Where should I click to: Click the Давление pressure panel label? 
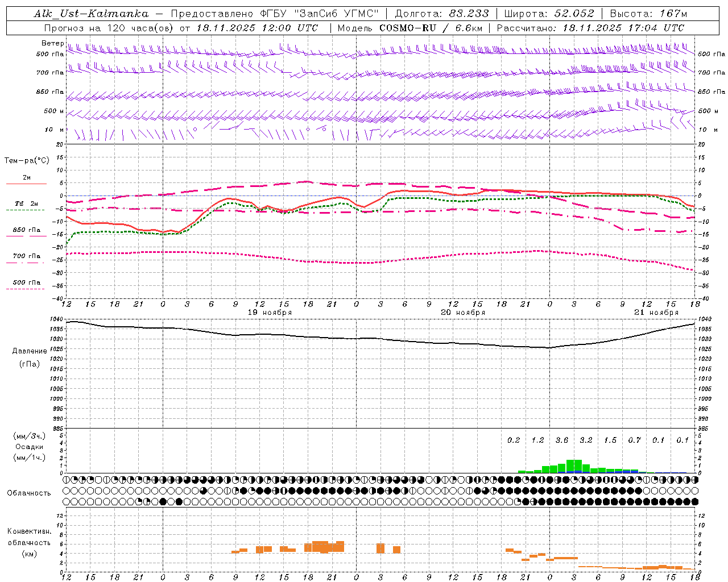pyautogui.click(x=30, y=351)
